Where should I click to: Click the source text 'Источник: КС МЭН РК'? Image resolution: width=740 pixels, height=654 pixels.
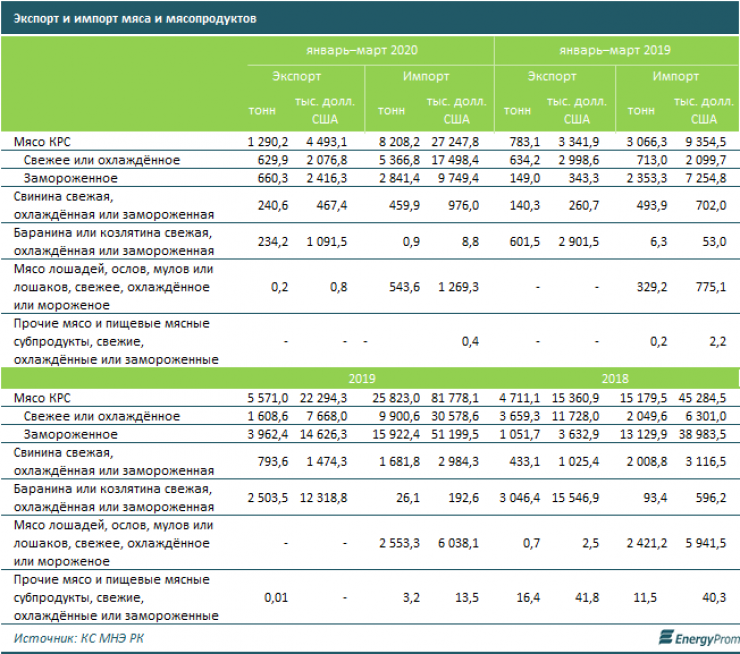[74, 637]
